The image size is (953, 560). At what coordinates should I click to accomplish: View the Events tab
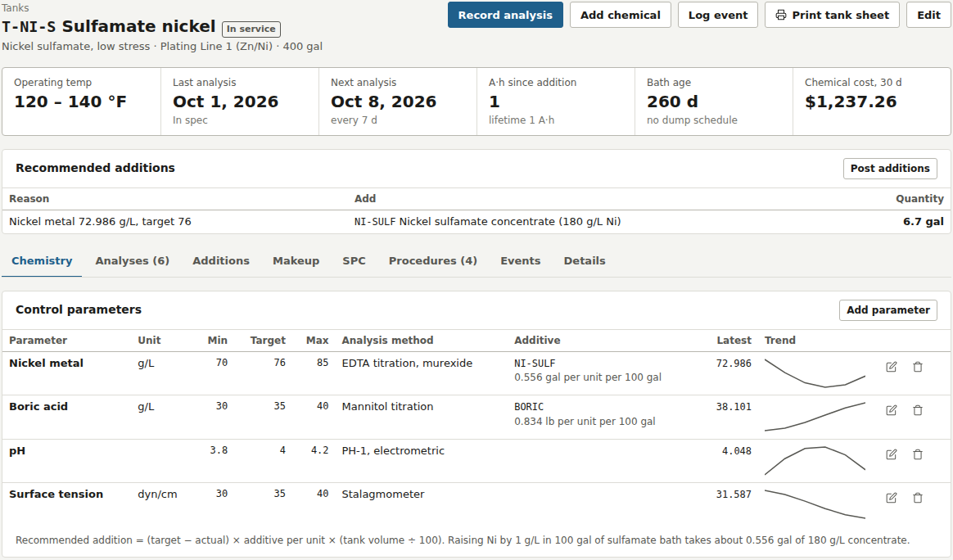click(x=520, y=261)
